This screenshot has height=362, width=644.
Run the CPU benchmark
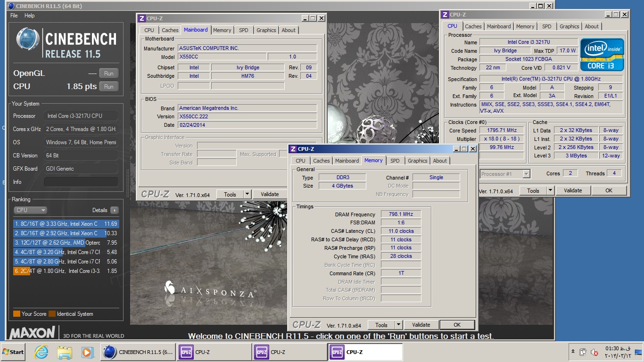(108, 87)
